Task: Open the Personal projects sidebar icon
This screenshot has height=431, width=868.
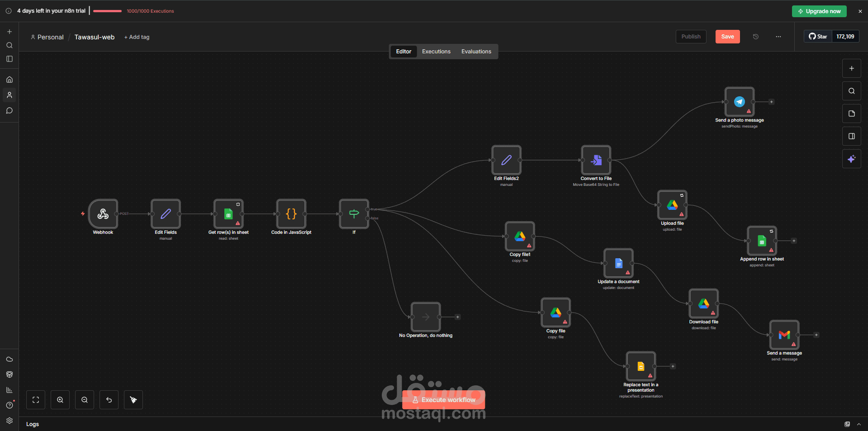Action: 9,95
